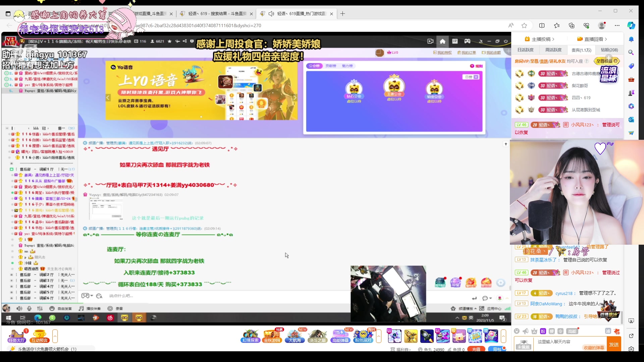This screenshot has height=362, width=644.
Task: Switch to the 日活跃度 tab
Action: pyautogui.click(x=525, y=50)
